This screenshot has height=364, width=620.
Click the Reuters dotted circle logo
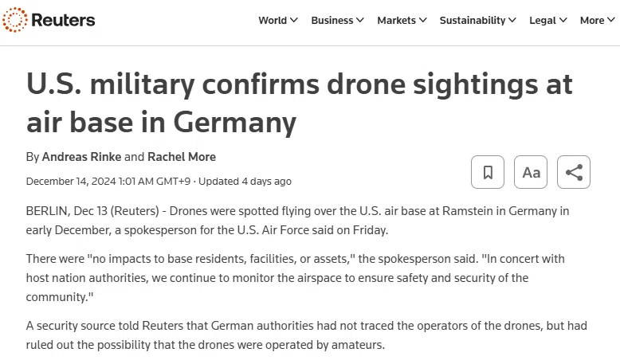click(x=15, y=20)
